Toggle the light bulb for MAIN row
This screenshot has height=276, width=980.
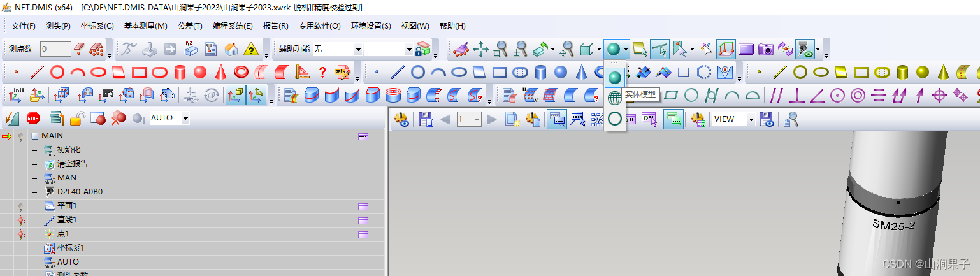tap(20, 136)
